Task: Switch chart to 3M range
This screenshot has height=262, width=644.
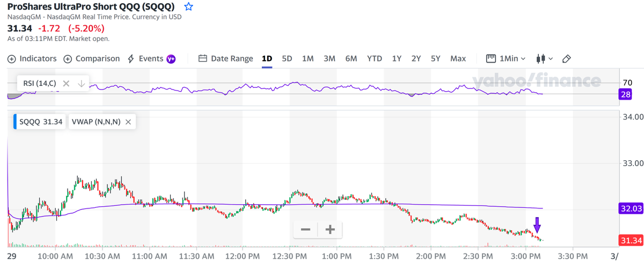Action: (329, 58)
